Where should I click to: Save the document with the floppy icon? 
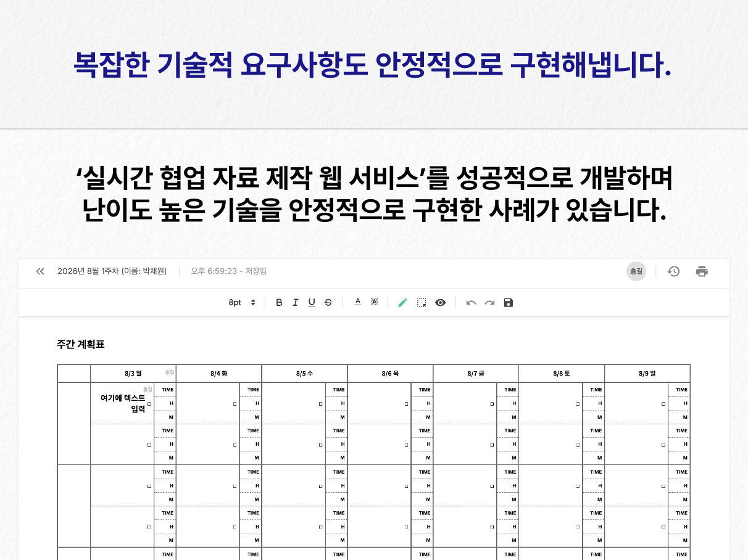coord(509,302)
